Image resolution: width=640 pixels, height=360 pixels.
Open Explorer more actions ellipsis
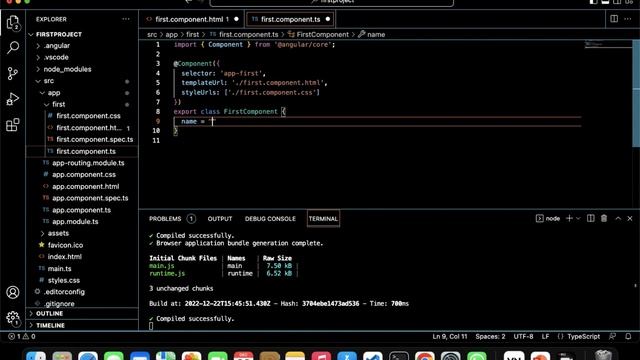coord(126,19)
